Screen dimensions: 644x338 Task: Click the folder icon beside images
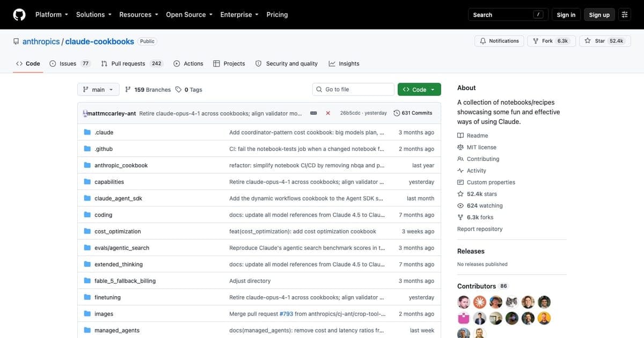tap(87, 314)
